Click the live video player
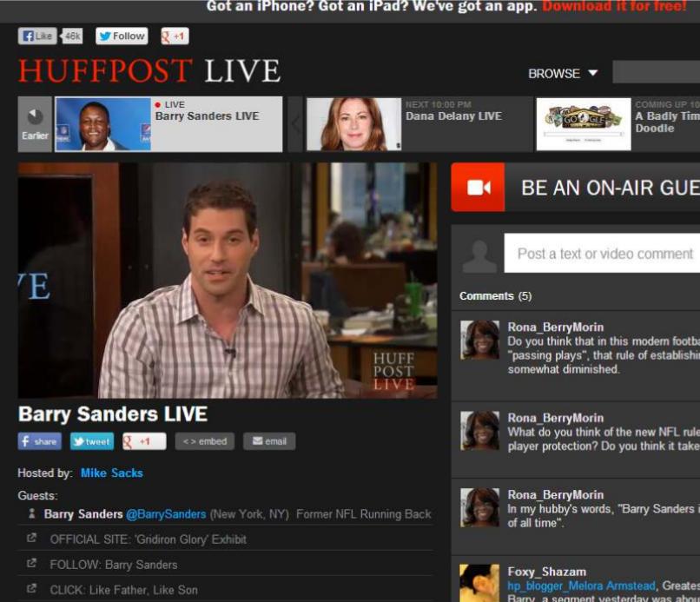 pyautogui.click(x=228, y=281)
